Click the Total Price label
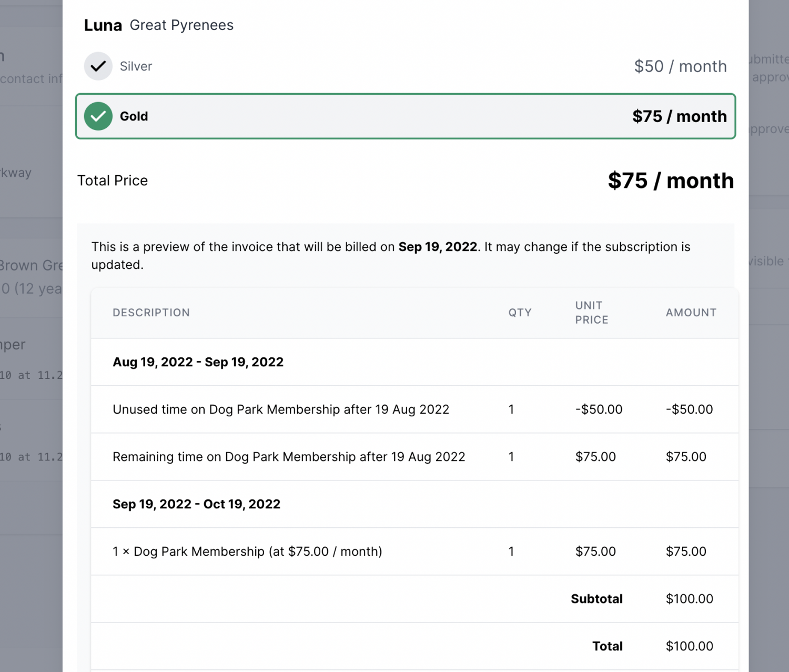Image resolution: width=789 pixels, height=672 pixels. [x=113, y=180]
